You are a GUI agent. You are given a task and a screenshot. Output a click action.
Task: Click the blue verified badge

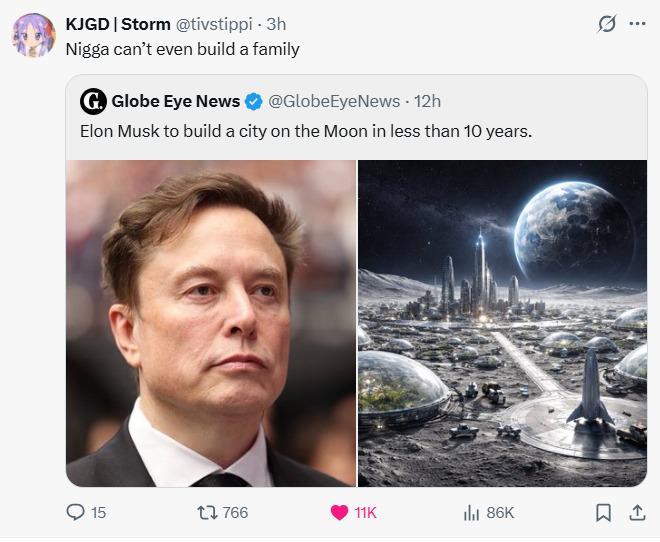pos(254,101)
